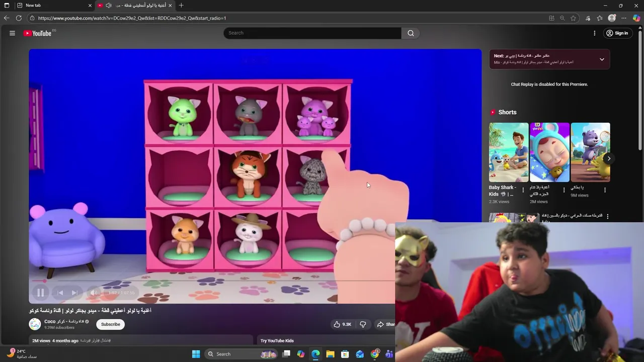This screenshot has height=362, width=644.
Task: Open the app available icon in address bar
Action: click(551, 18)
